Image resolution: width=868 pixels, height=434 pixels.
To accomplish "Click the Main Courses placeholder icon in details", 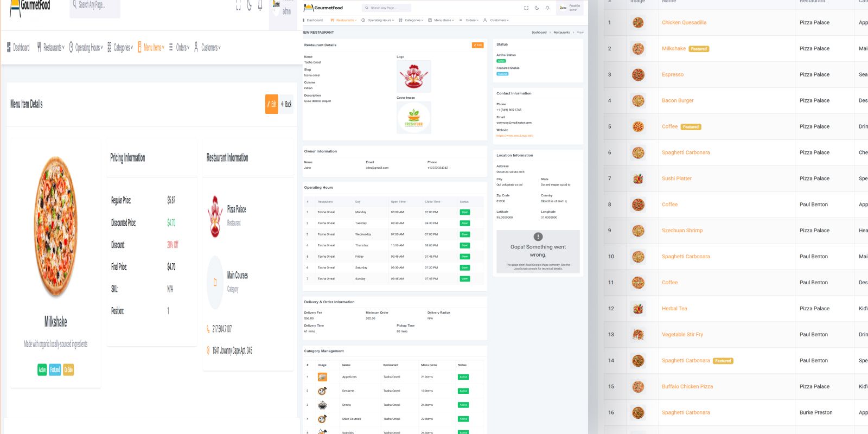I will (215, 283).
